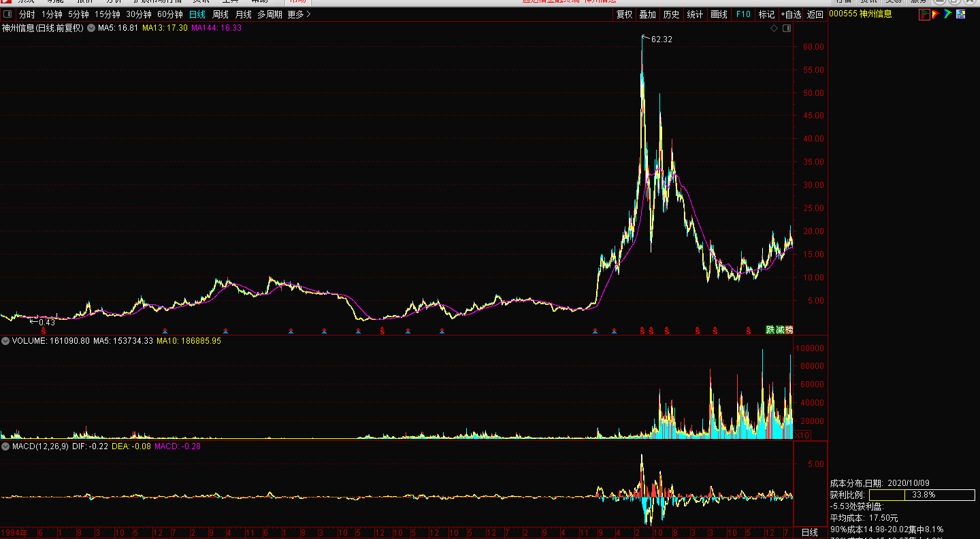Click the 62.32 peak price flag marker
The height and width of the screenshot is (539, 980).
(644, 38)
